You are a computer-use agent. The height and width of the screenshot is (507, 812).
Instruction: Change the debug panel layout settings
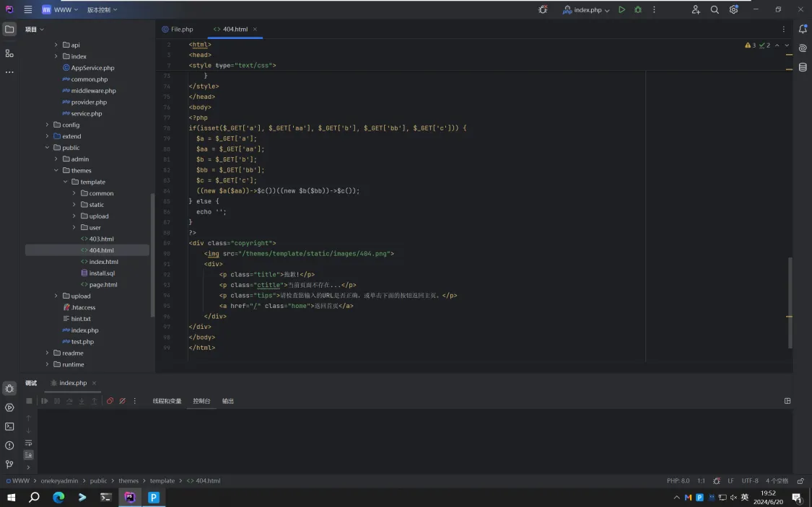click(x=787, y=401)
